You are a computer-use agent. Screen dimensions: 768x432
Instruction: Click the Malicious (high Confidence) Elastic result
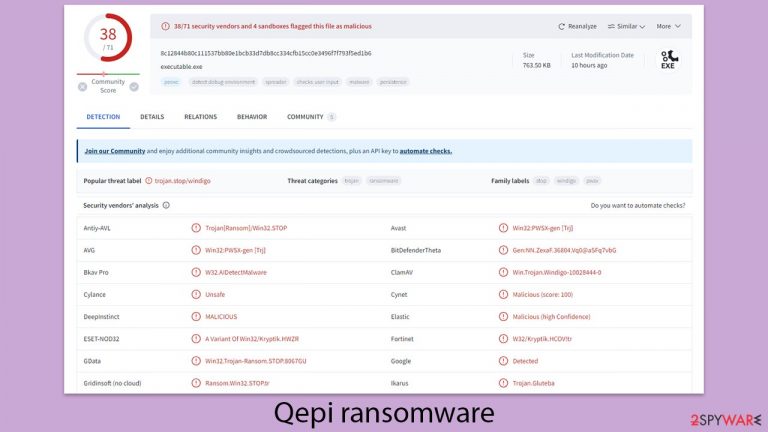551,316
